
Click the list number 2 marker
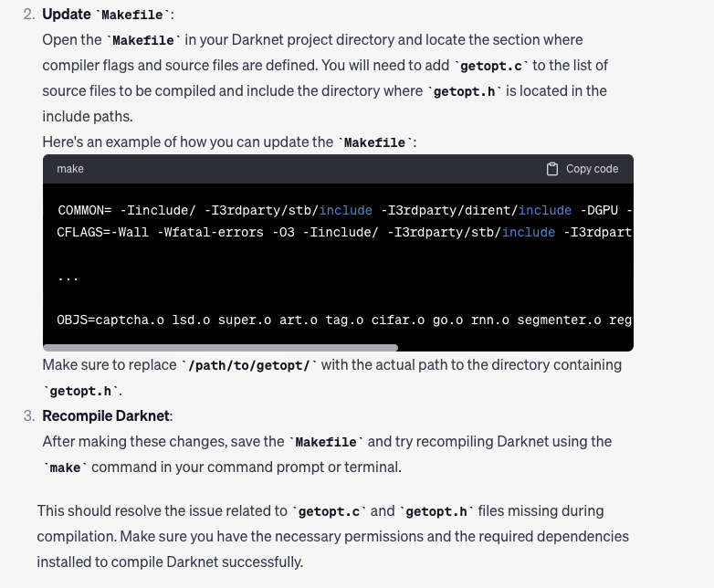pos(28,15)
